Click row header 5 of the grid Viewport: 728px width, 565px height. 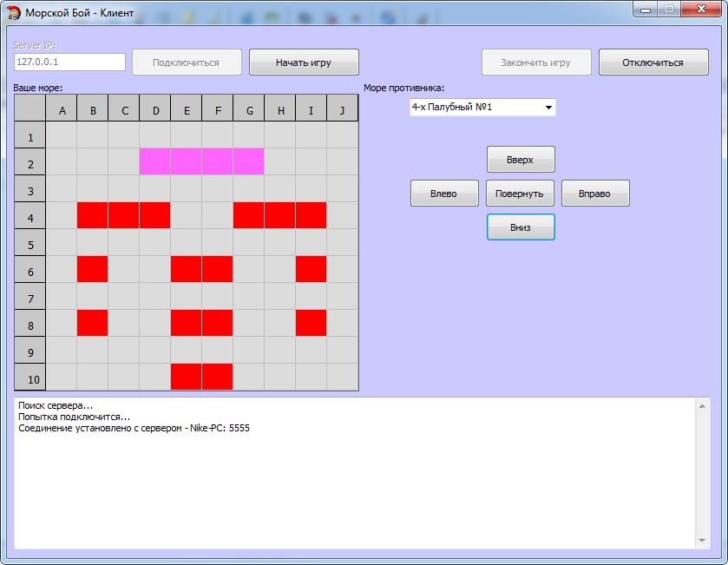(x=30, y=242)
